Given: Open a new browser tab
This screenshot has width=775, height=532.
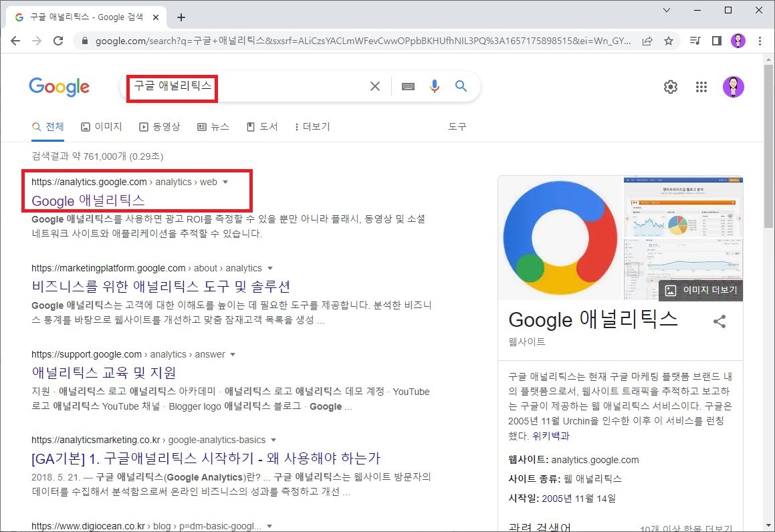Looking at the screenshot, I should [181, 17].
